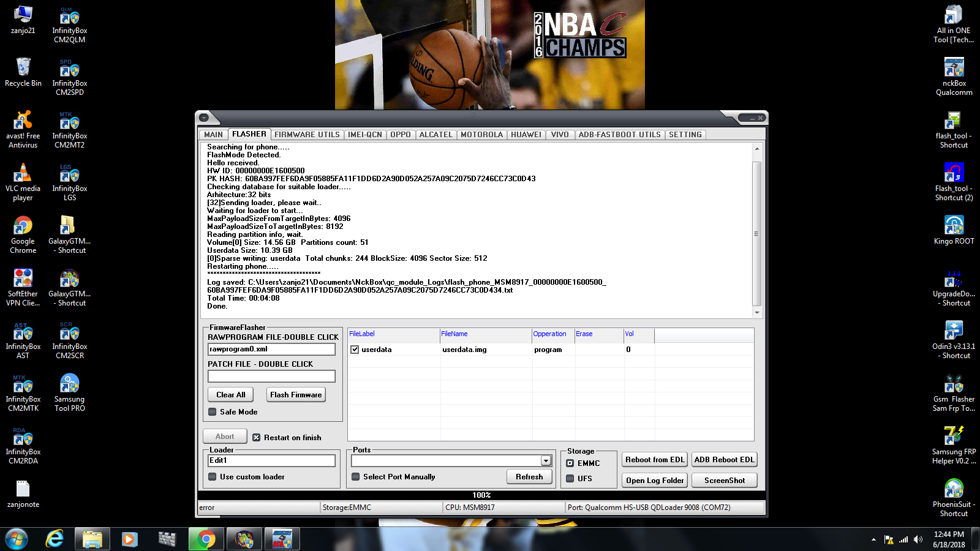Switch to the MAIN tab
The height and width of the screenshot is (551, 980).
click(214, 135)
